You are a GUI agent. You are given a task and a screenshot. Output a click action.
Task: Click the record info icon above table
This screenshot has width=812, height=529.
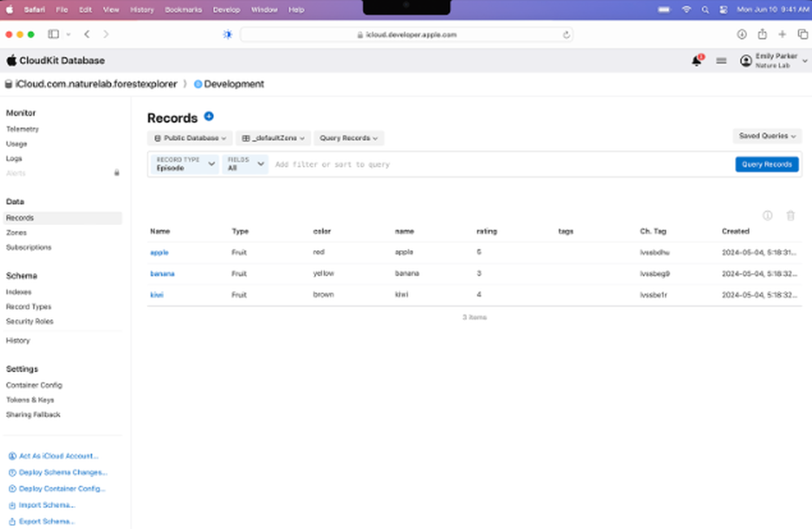pos(767,215)
